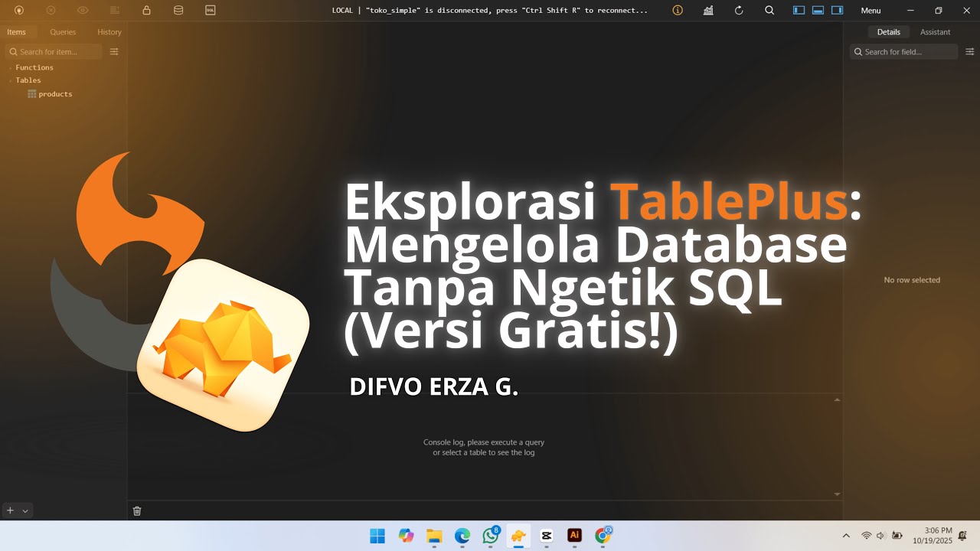The image size is (980, 551).
Task: Toggle the right details panel
Action: 837,10
